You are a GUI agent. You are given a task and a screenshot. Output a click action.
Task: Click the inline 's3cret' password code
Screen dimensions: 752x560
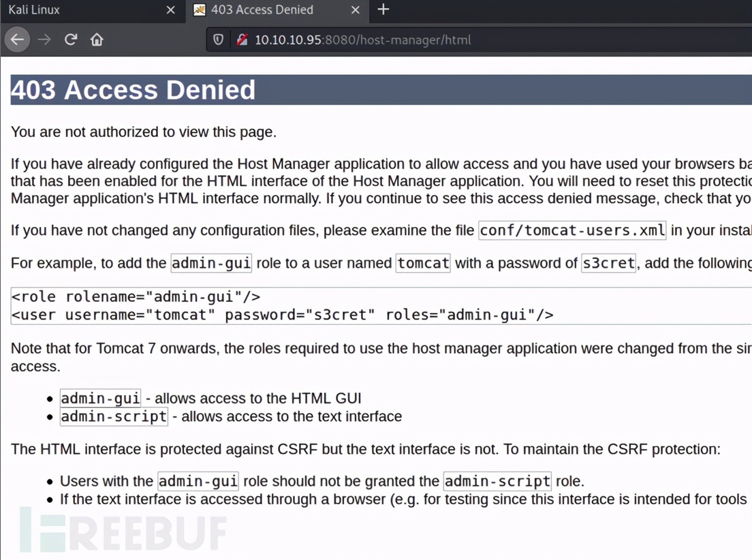[608, 264]
